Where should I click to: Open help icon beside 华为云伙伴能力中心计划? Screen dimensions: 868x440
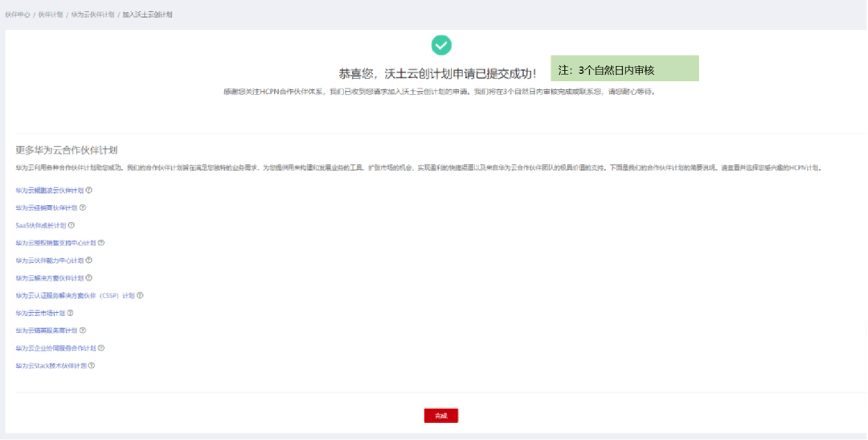[88, 261]
